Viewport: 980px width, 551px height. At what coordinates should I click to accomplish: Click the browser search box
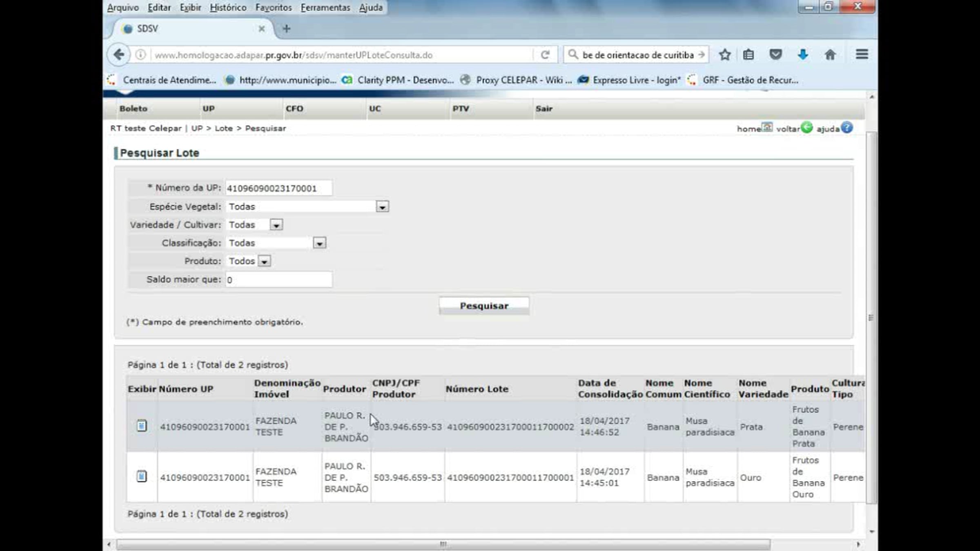click(x=637, y=55)
